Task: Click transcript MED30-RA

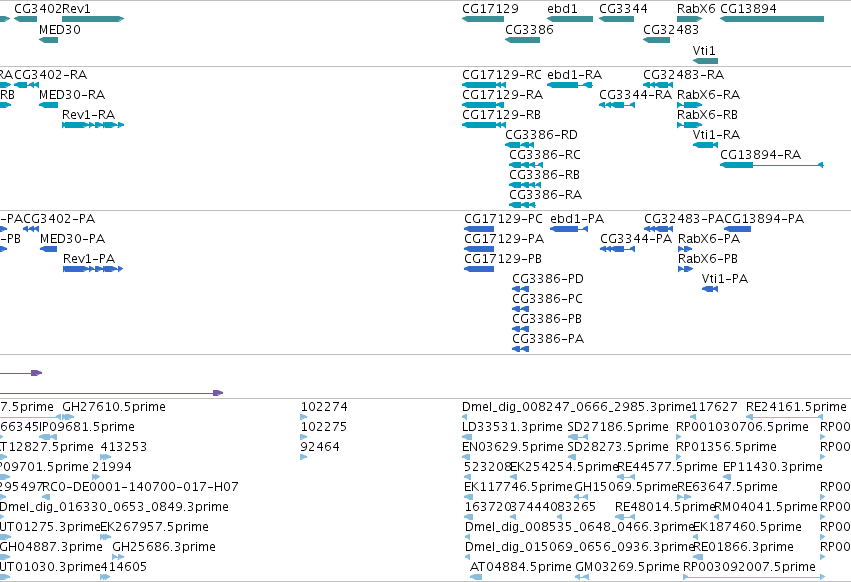Action: (72, 95)
